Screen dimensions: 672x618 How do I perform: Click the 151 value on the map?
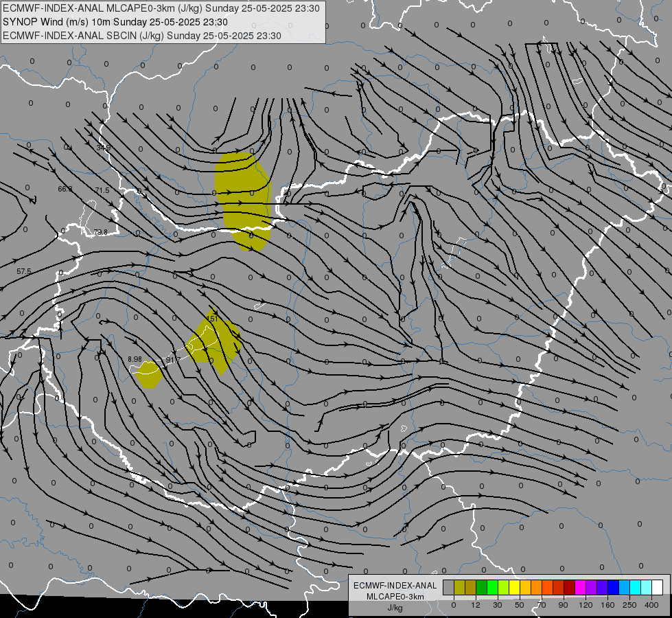click(212, 319)
